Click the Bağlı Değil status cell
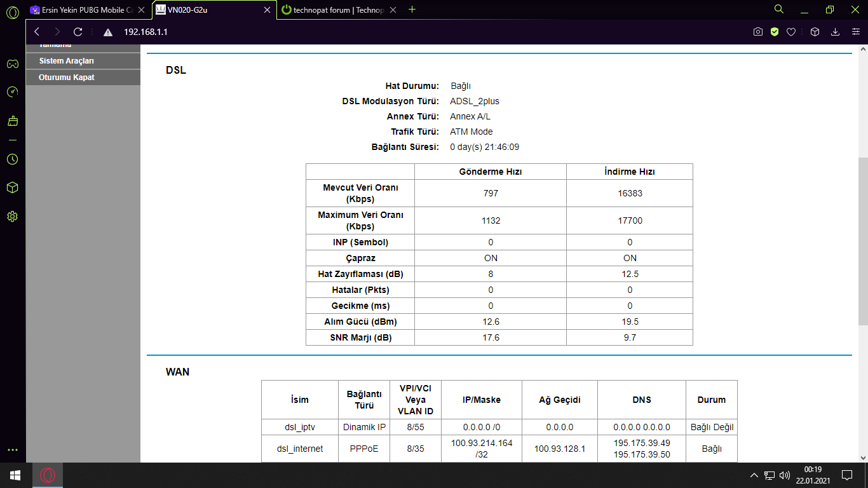The image size is (868, 488). [x=712, y=427]
